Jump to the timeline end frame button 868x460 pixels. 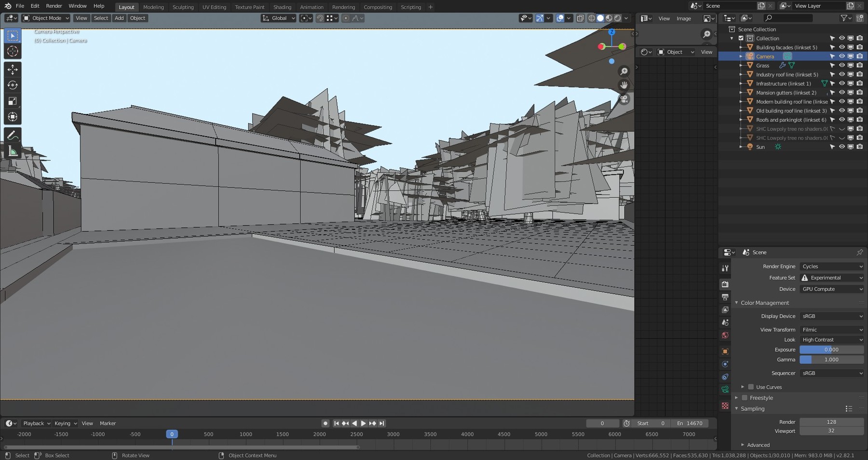(x=382, y=423)
